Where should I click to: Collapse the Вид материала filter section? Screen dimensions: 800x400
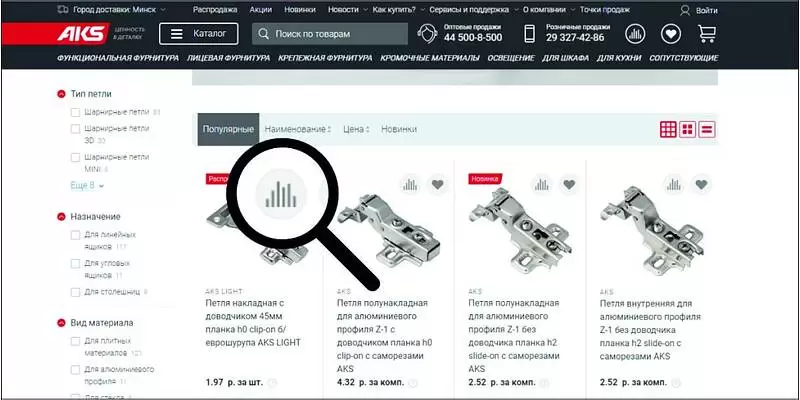[x=61, y=323]
